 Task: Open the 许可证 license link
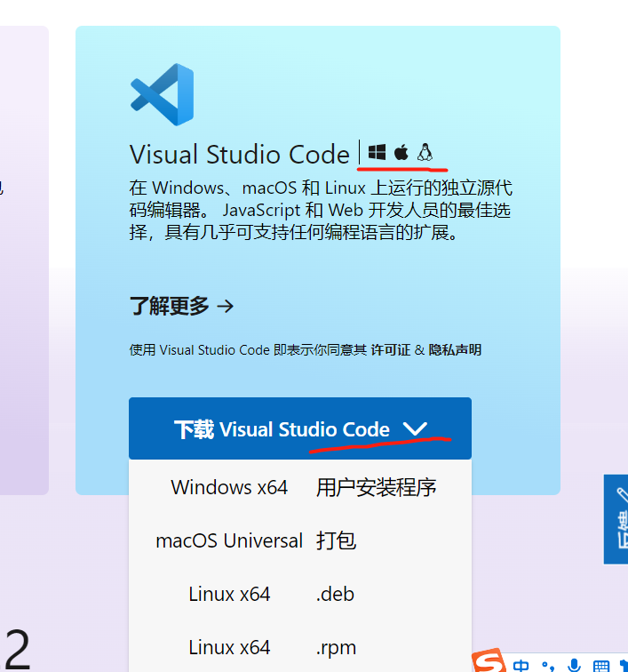pyautogui.click(x=390, y=349)
